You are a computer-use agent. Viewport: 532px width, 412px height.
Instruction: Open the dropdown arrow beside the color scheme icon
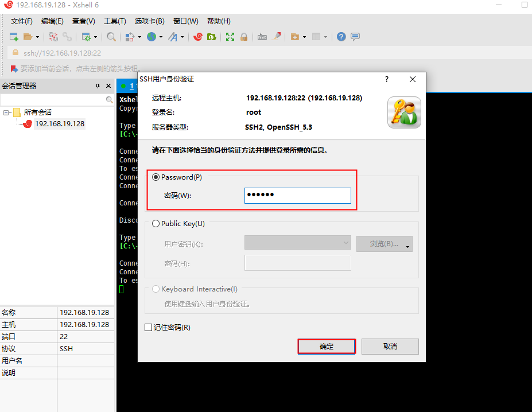tap(139, 37)
